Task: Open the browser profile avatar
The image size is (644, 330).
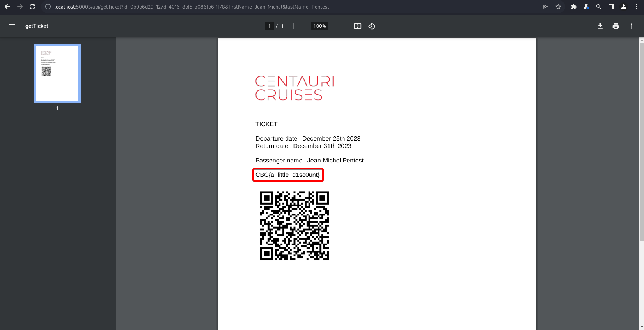Action: (624, 7)
